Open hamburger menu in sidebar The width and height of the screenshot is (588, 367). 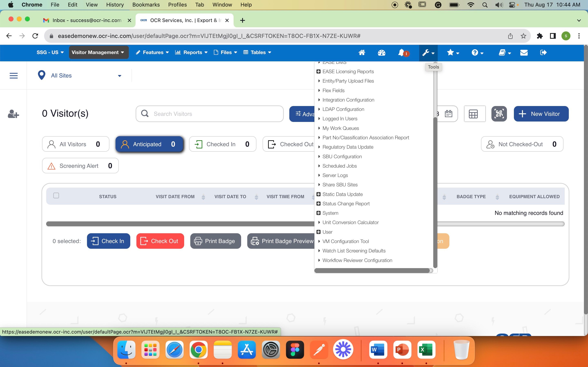14,76
